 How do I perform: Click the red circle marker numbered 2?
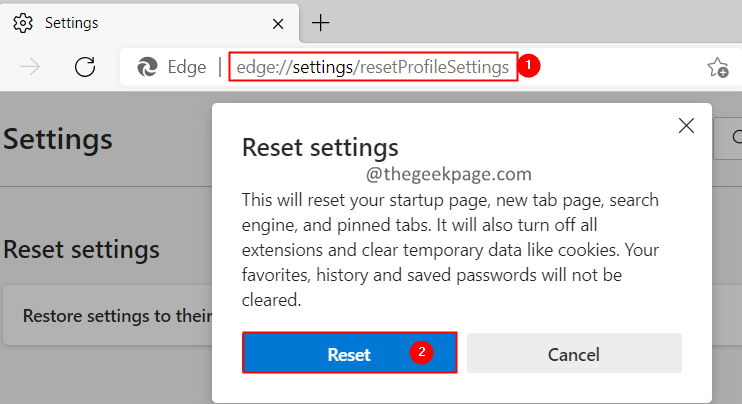click(x=421, y=353)
